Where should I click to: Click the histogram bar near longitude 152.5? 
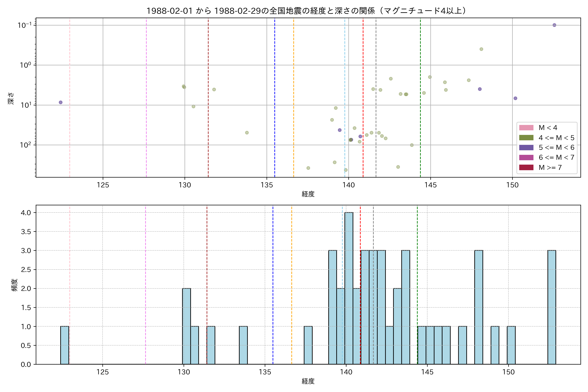552,308
